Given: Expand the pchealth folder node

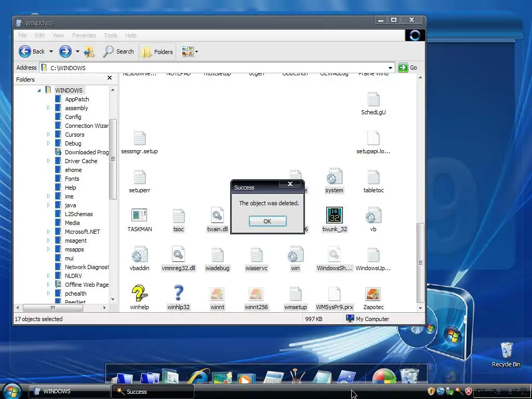Looking at the screenshot, I should tap(48, 294).
